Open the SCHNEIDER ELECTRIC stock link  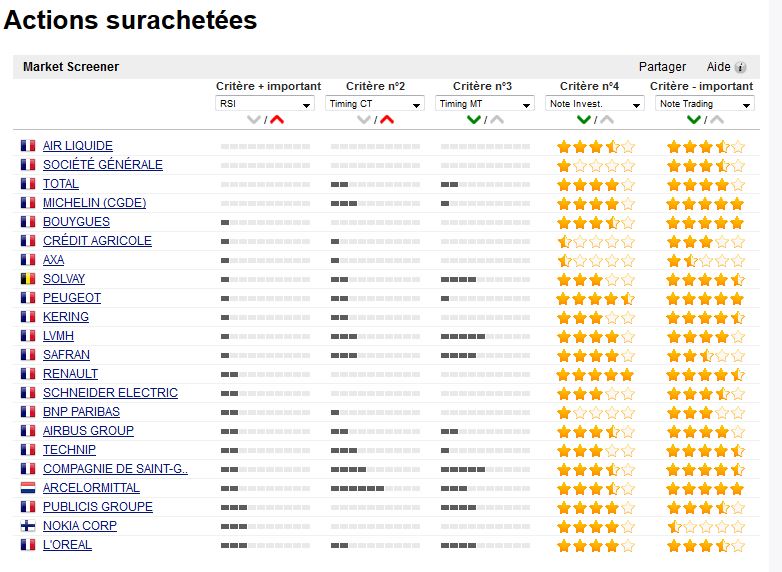(x=110, y=393)
